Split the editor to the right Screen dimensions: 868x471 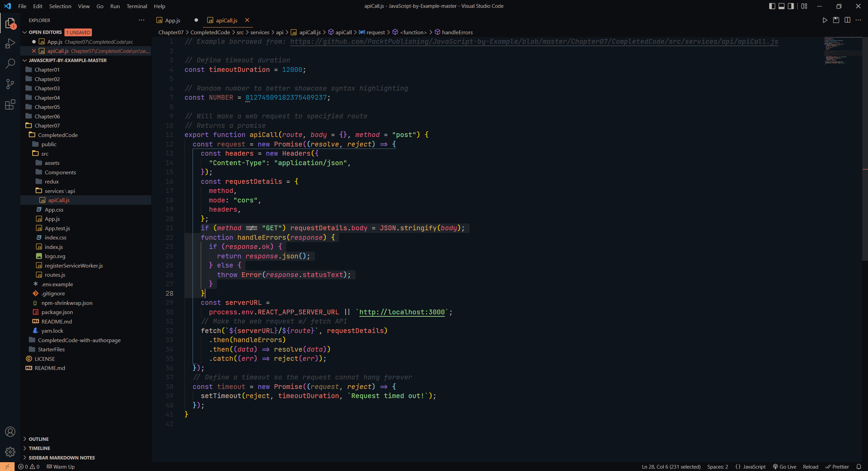847,20
